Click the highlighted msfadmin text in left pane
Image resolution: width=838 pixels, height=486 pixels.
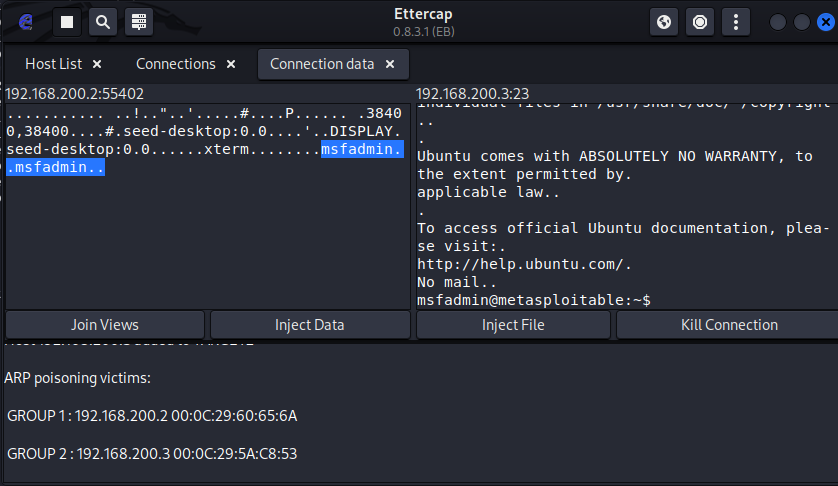pos(362,150)
